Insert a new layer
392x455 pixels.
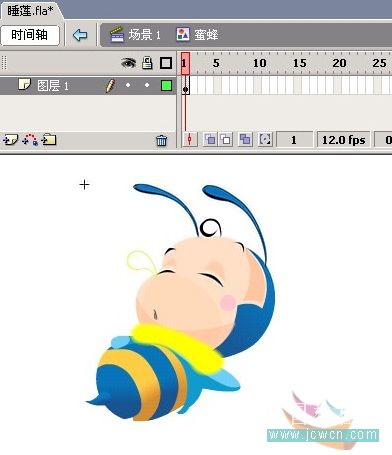10,140
